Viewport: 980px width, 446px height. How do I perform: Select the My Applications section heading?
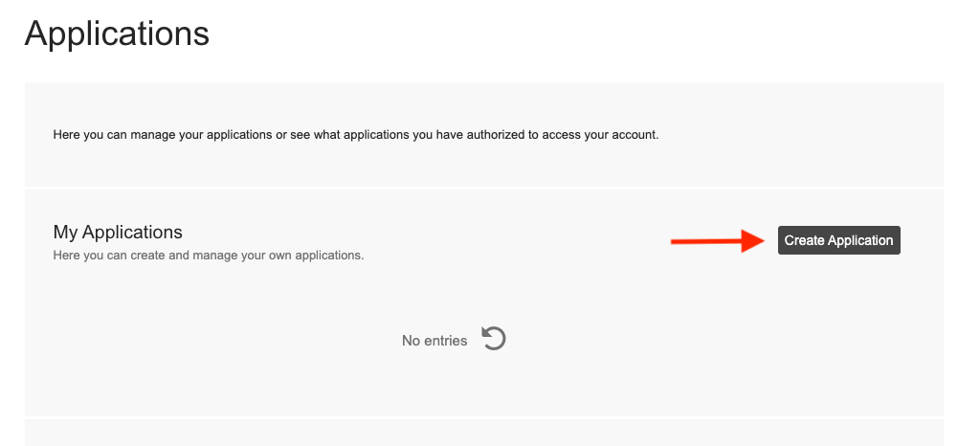pos(118,232)
